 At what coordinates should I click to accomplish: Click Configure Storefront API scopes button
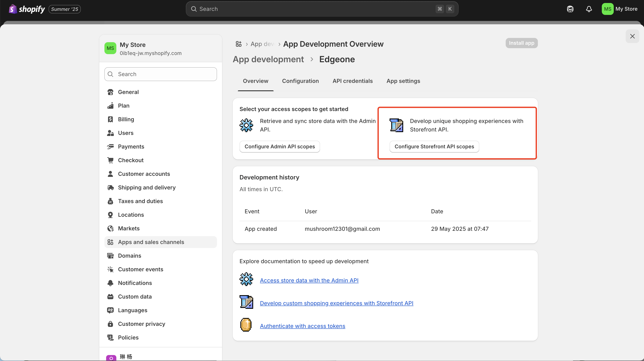[434, 146]
